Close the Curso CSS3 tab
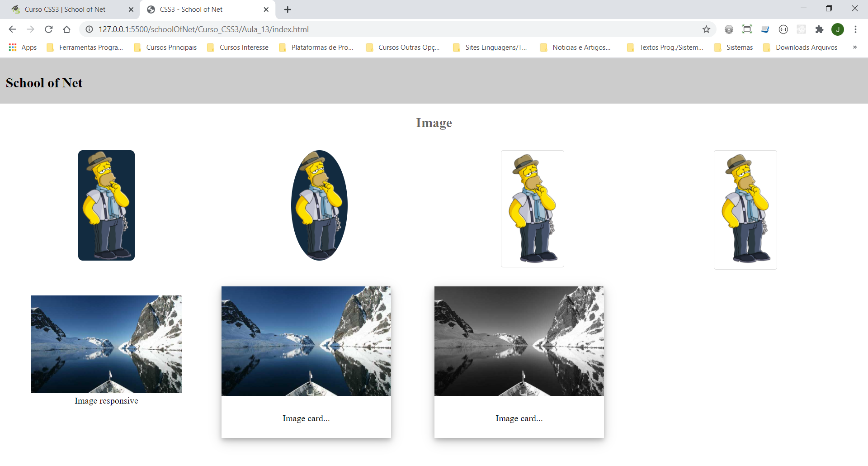Screen dimensions: 868x466 click(x=131, y=10)
